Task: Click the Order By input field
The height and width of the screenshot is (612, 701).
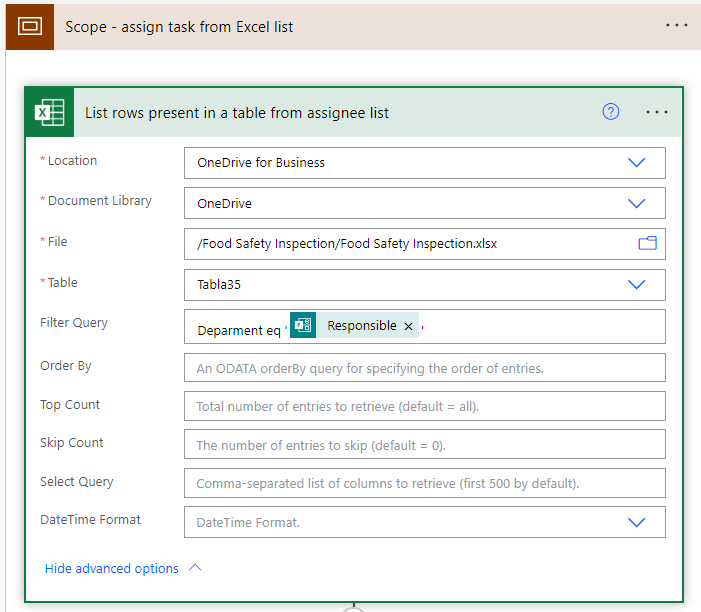Action: pyautogui.click(x=425, y=367)
